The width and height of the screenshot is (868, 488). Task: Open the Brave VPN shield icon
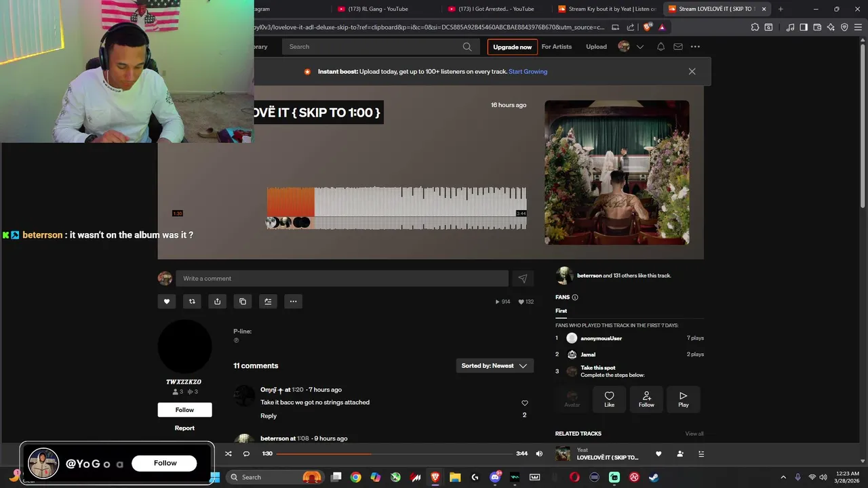[x=844, y=27]
